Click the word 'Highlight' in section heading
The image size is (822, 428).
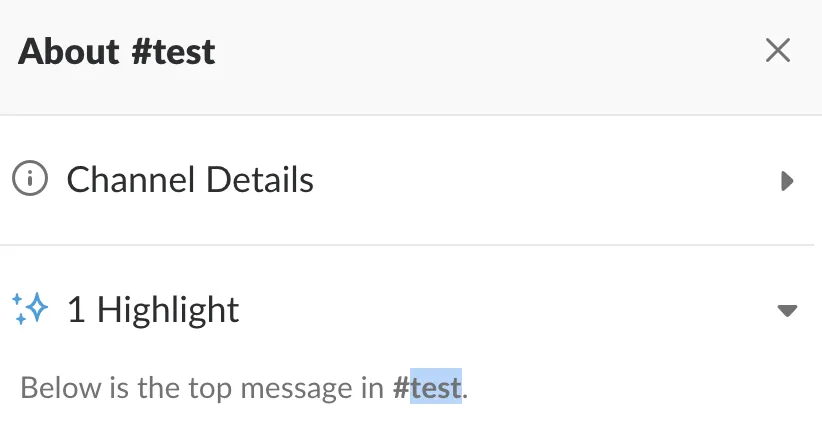168,309
